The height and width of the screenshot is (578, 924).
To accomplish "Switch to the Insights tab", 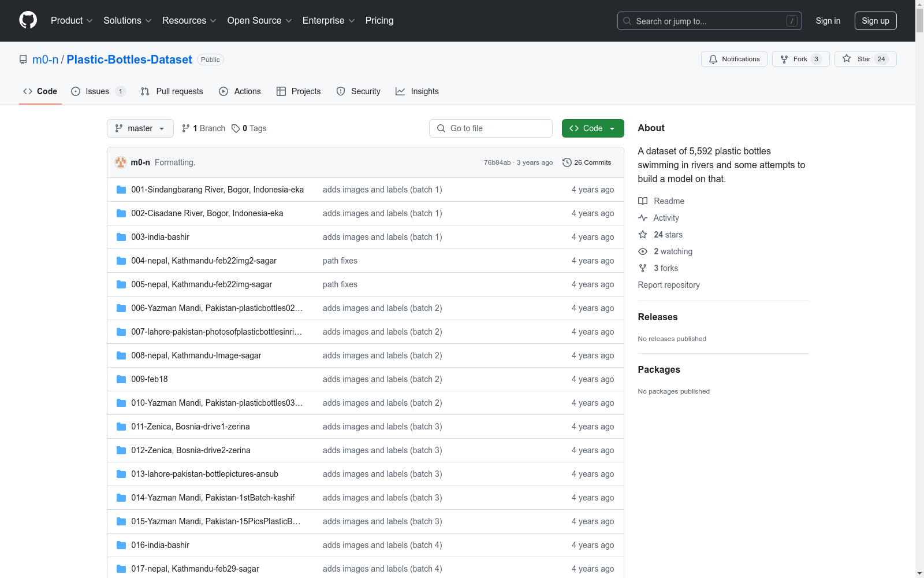I will [418, 91].
